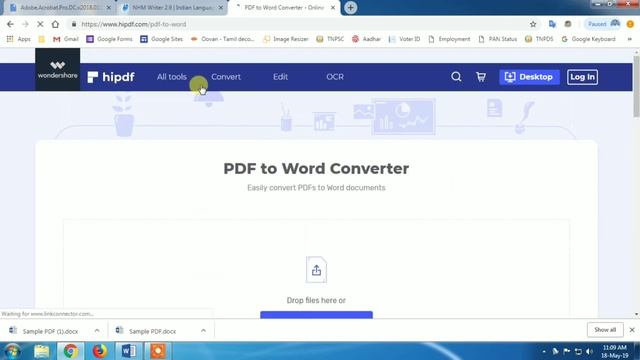Image resolution: width=640 pixels, height=360 pixels.
Task: Open the Dovan - Tamil bookmark
Action: tap(222, 39)
